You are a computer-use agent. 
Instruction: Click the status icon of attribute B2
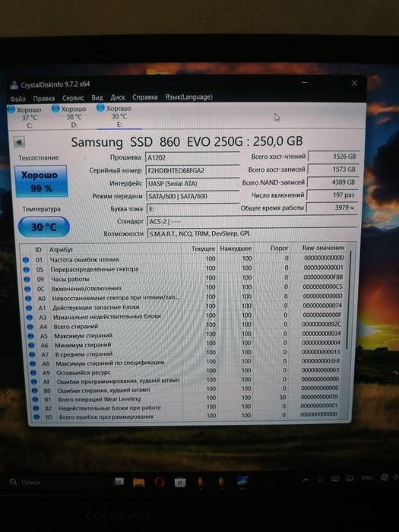36,409
